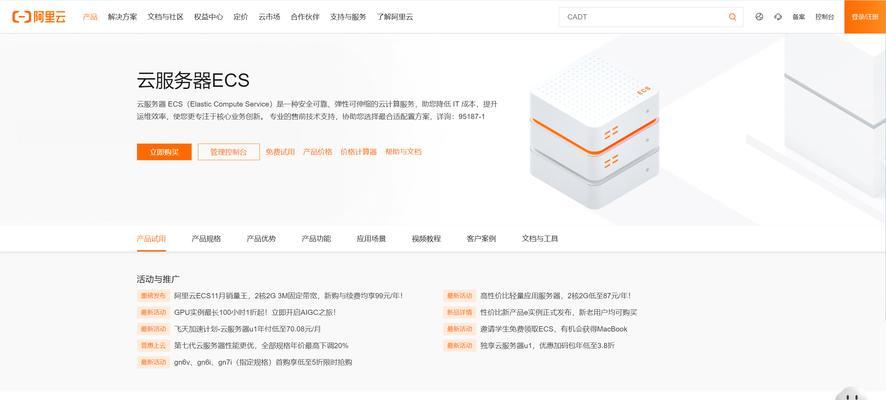Image resolution: width=886 pixels, height=400 pixels.
Task: Open the 产品价格 link
Action: pos(318,152)
